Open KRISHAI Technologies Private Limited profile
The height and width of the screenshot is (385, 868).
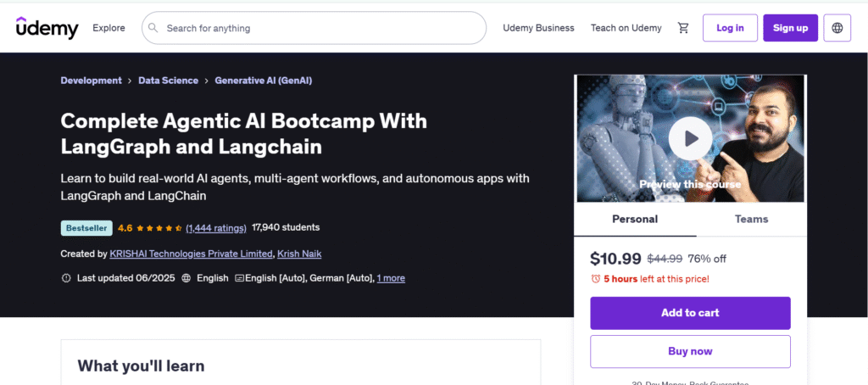[x=192, y=254]
